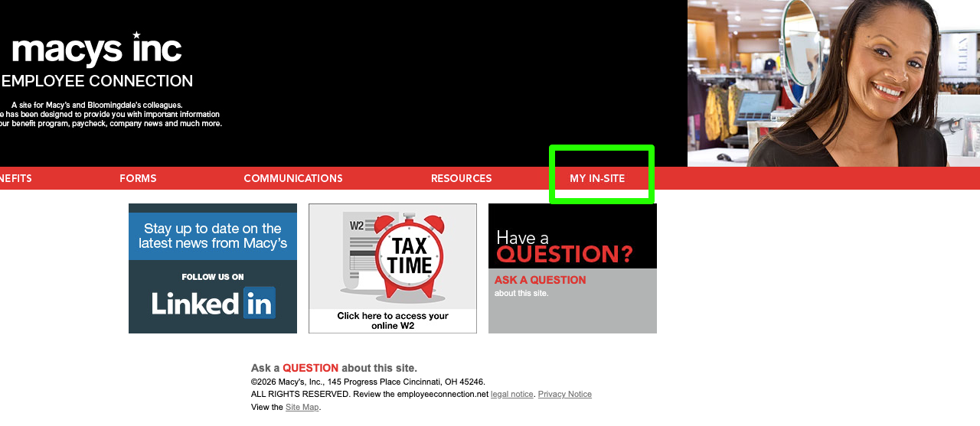
Task: Click the macys inc logo
Action: (x=97, y=49)
